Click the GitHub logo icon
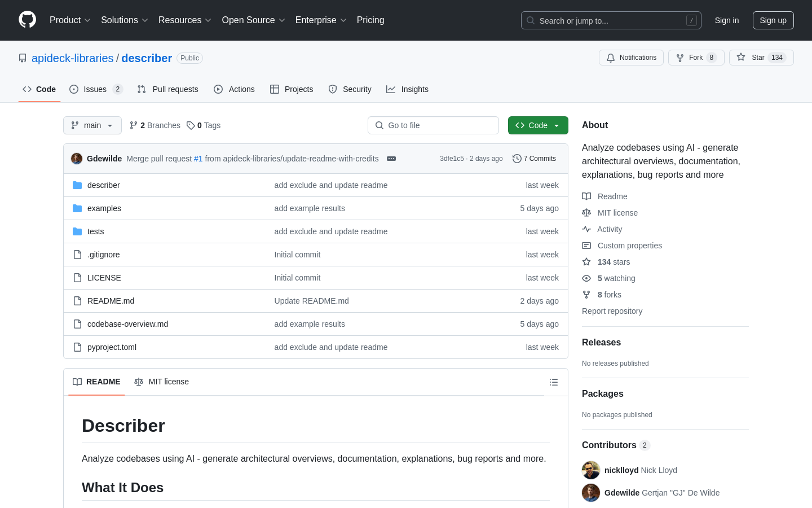 coord(28,20)
